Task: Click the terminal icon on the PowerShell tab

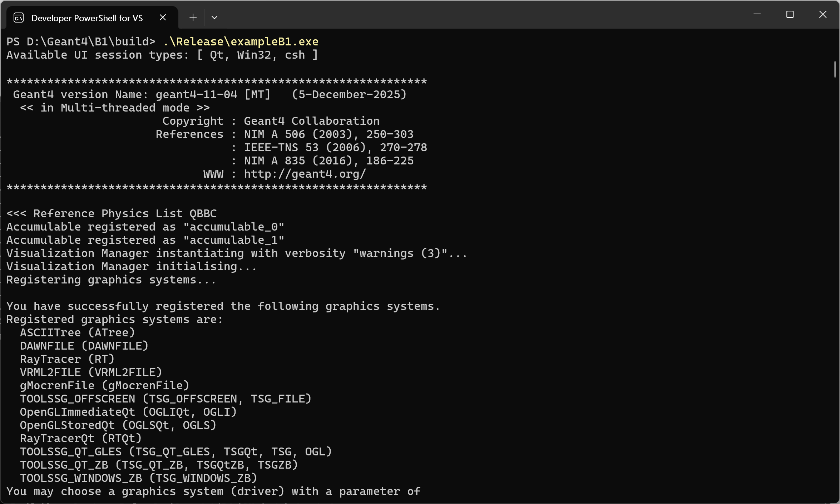Action: (x=19, y=18)
